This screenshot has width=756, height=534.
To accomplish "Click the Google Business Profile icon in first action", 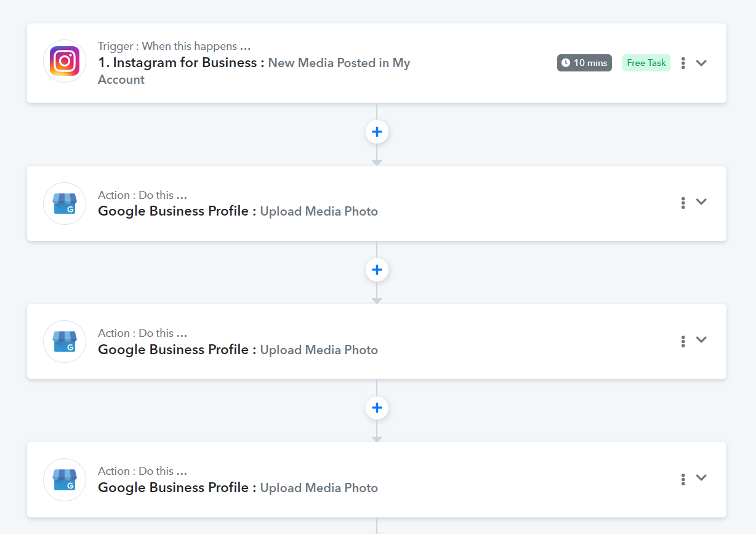I will click(x=65, y=203).
